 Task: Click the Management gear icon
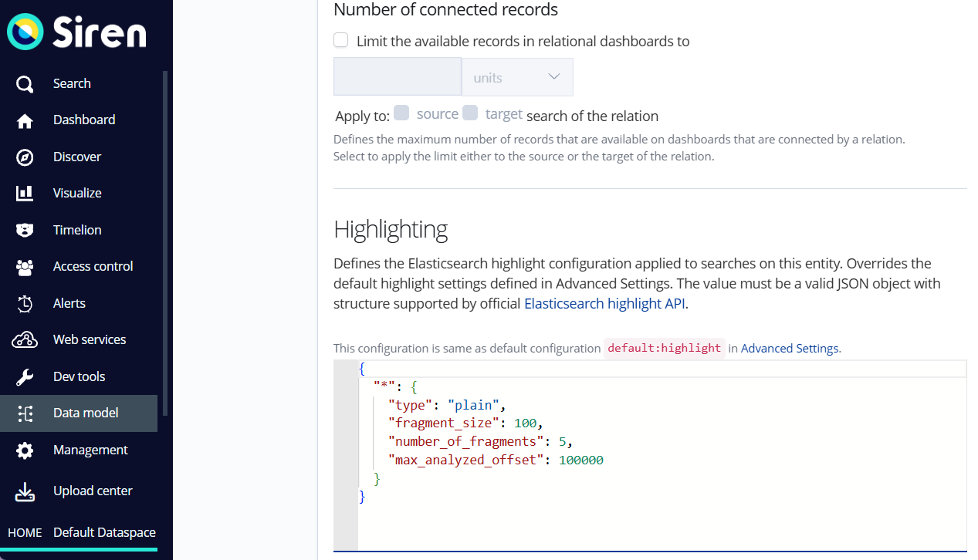(x=25, y=450)
